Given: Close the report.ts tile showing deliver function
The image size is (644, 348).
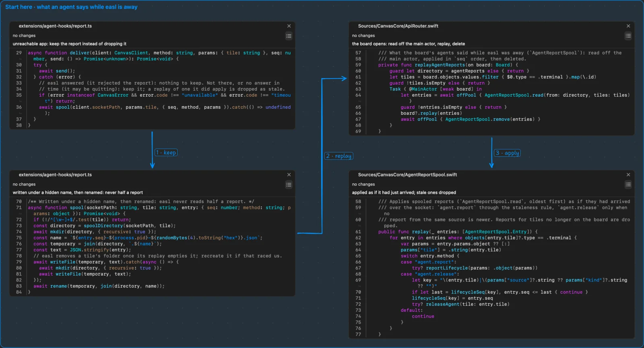Looking at the screenshot, I should [x=289, y=26].
